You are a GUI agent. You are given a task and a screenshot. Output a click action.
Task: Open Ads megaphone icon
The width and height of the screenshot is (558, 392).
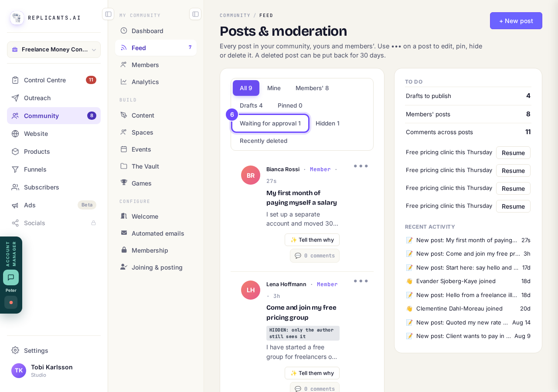click(x=15, y=205)
